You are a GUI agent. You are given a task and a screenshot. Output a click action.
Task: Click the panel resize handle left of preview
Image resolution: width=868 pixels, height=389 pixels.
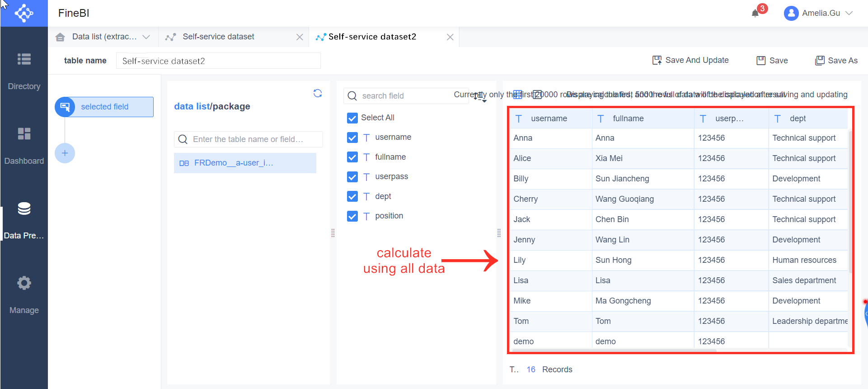pos(499,233)
